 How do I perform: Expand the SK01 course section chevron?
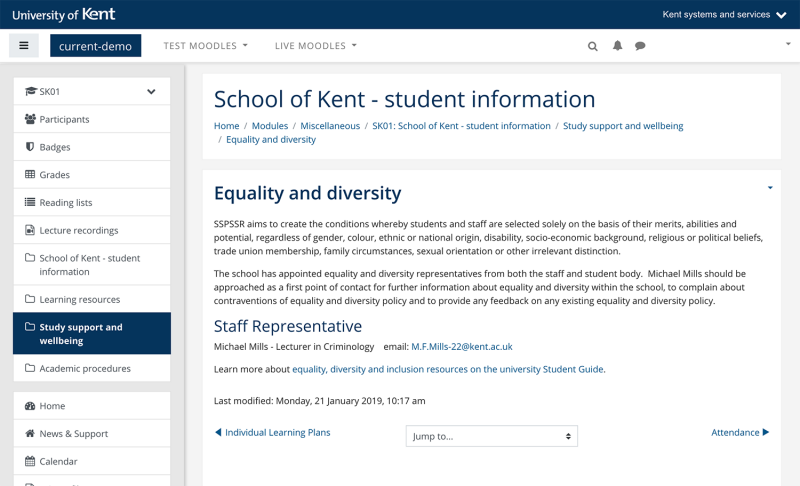point(151,92)
